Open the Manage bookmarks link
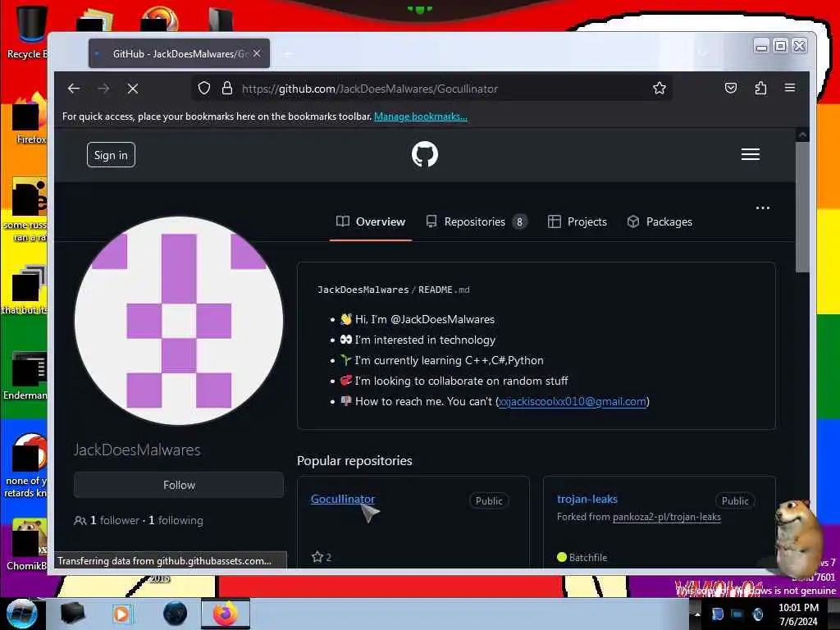The width and height of the screenshot is (840, 630). point(421,116)
